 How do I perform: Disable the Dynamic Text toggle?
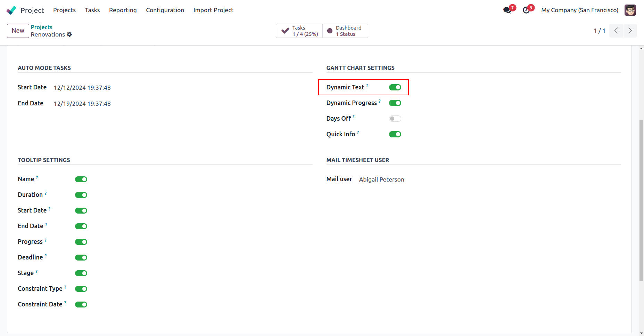(x=395, y=87)
